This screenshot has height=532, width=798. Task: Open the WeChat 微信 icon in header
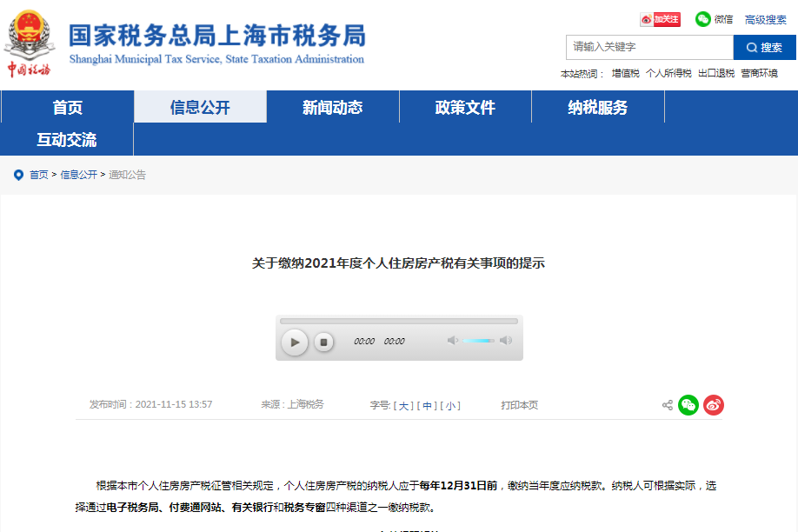pos(703,19)
